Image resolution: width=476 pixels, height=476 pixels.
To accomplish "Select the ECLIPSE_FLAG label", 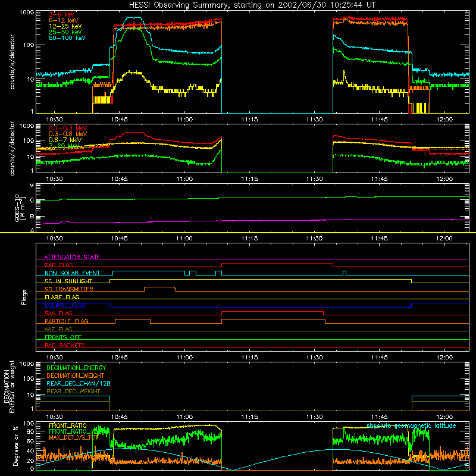I will (65, 305).
